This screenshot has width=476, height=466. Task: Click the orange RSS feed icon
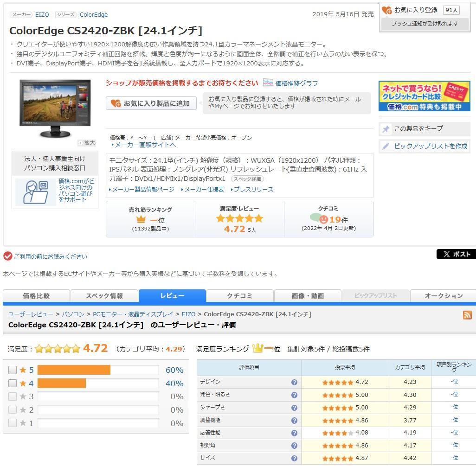coord(468,314)
